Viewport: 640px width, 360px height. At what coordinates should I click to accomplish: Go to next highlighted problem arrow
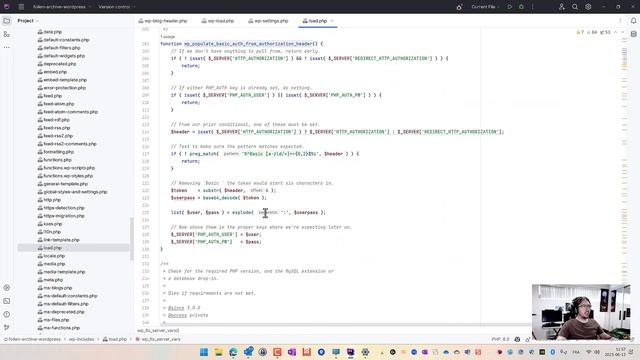(622, 32)
